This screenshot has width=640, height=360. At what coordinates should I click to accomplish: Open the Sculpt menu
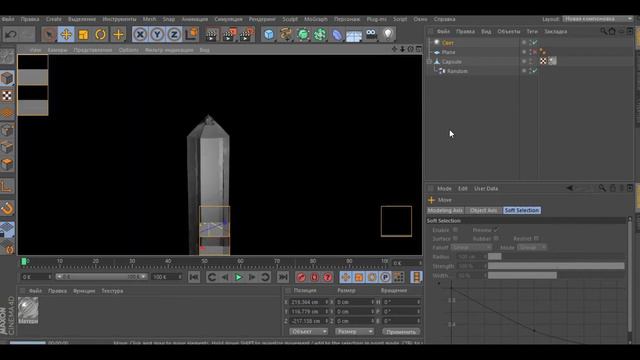click(290, 19)
